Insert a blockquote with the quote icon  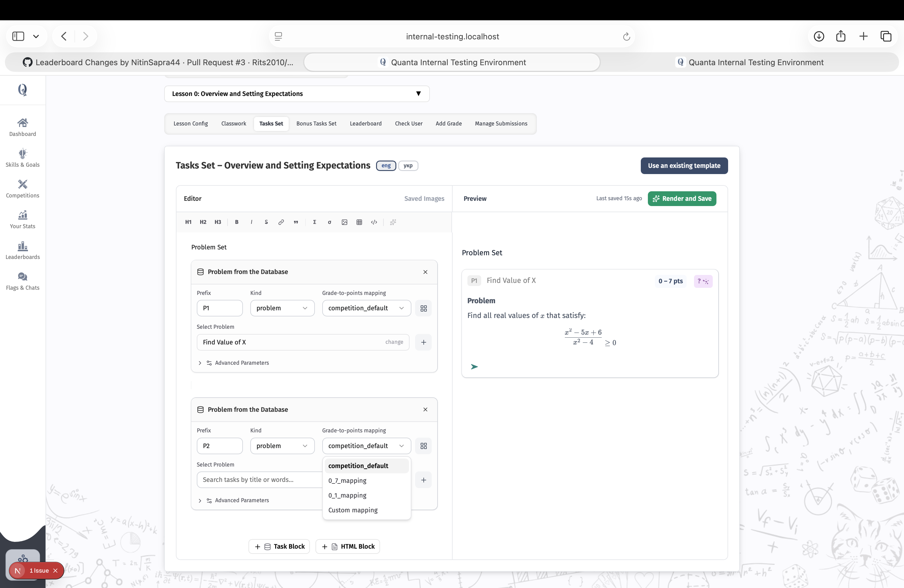click(296, 222)
